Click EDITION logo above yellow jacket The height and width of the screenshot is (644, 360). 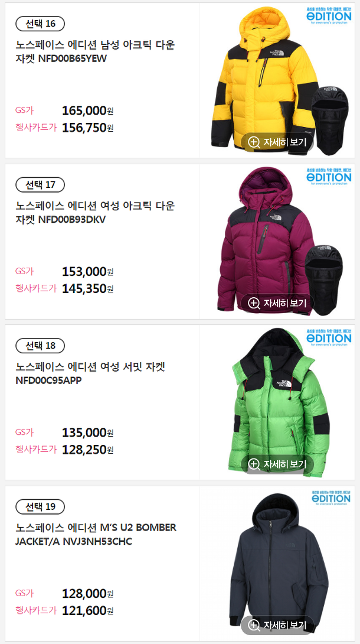[329, 15]
